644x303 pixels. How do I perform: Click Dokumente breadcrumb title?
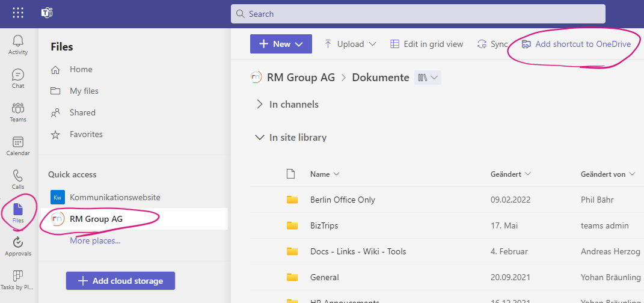coord(381,78)
